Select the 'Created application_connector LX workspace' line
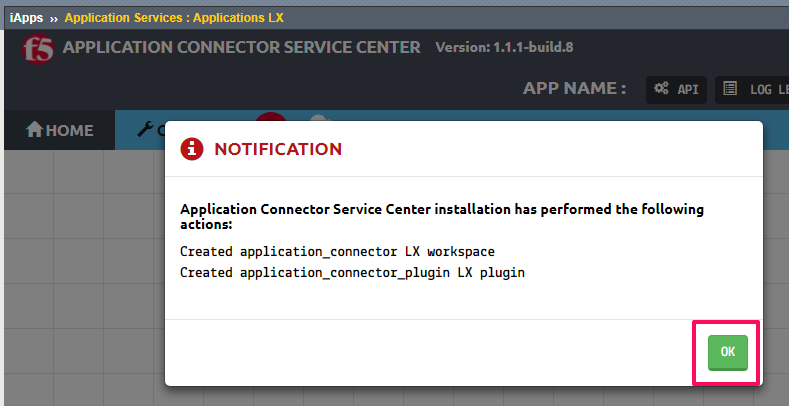 click(337, 251)
